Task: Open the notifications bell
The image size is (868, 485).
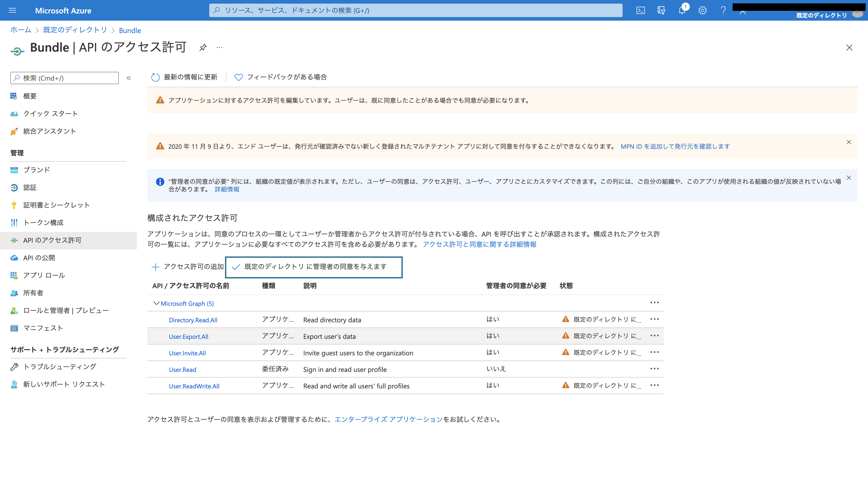Action: pyautogui.click(x=682, y=10)
